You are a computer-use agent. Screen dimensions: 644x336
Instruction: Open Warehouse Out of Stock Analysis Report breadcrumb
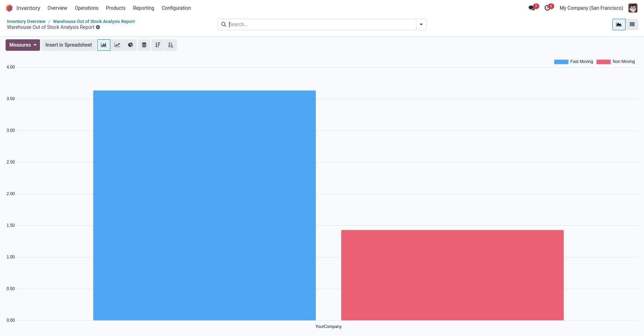click(x=94, y=22)
